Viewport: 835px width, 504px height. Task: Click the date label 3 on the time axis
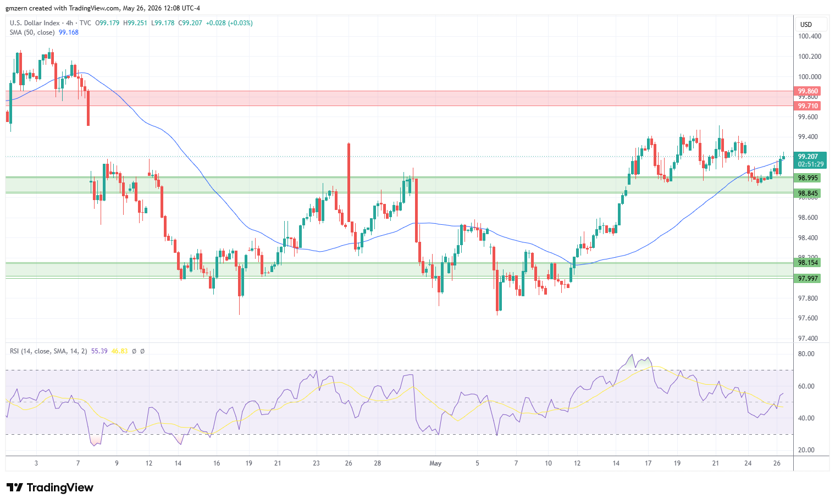coord(36,463)
